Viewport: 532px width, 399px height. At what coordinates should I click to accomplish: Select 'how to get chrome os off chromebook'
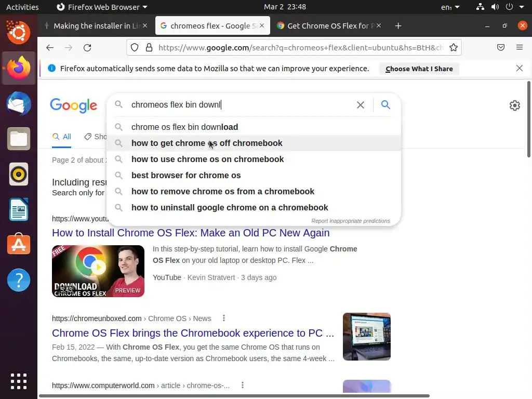tap(254, 143)
